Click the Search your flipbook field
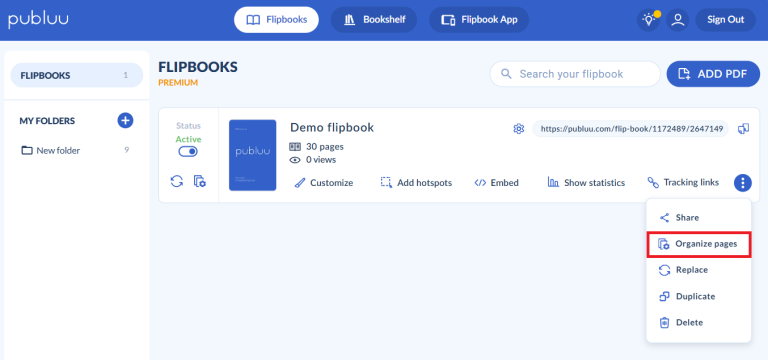768x360 pixels. (x=575, y=74)
